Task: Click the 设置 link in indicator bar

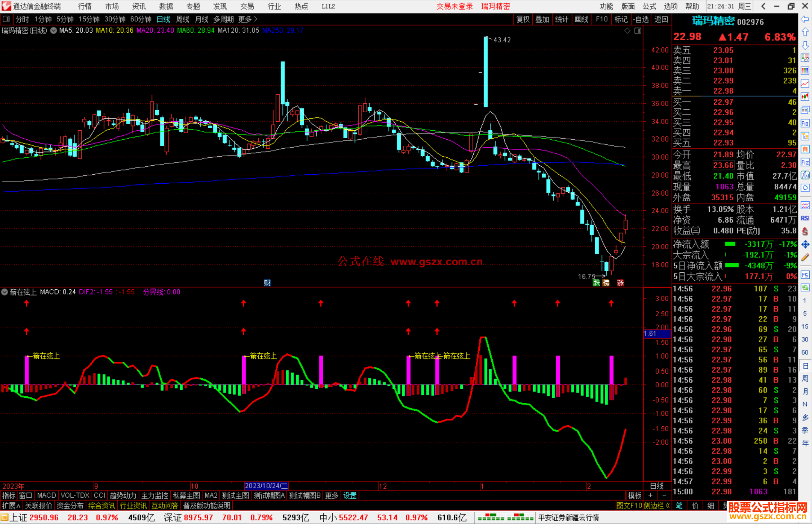Action: (x=350, y=495)
